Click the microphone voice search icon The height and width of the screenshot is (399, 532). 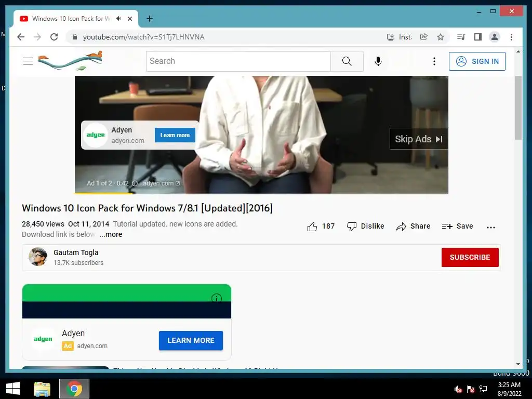coord(378,61)
